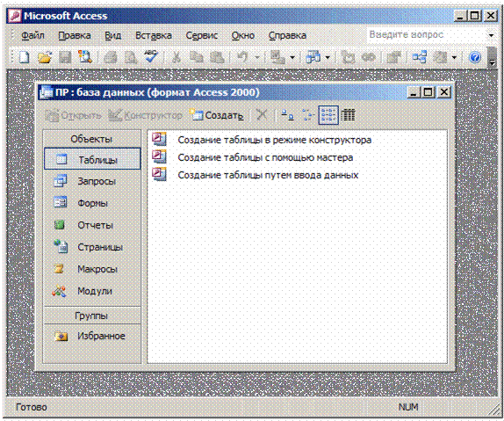This screenshot has height=421, width=504.
Task: Select 'Создание таблицы в режиме конструктора'
Action: (262, 140)
